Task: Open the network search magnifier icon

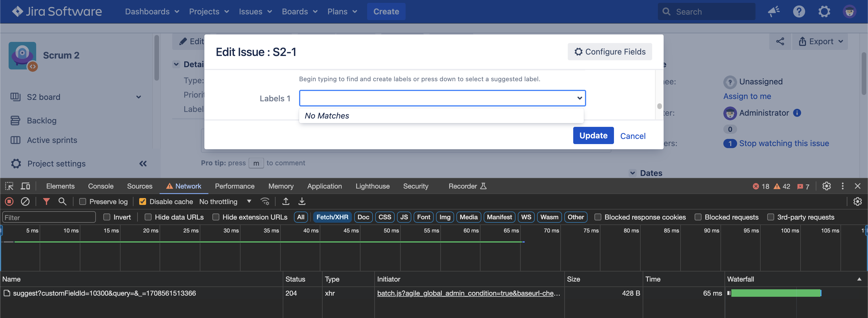Action: click(62, 201)
